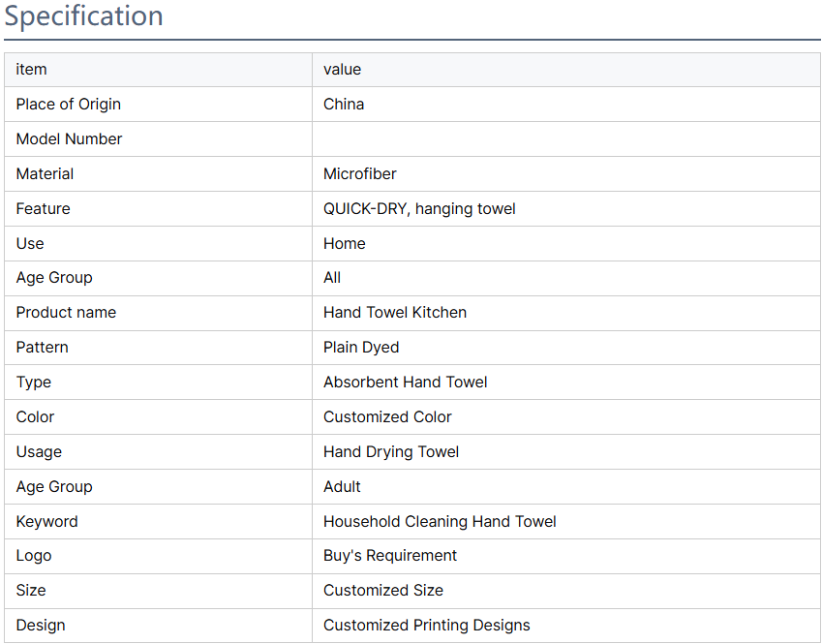This screenshot has height=644, width=822.
Task: Select the Model Number label cell
Action: [x=70, y=139]
